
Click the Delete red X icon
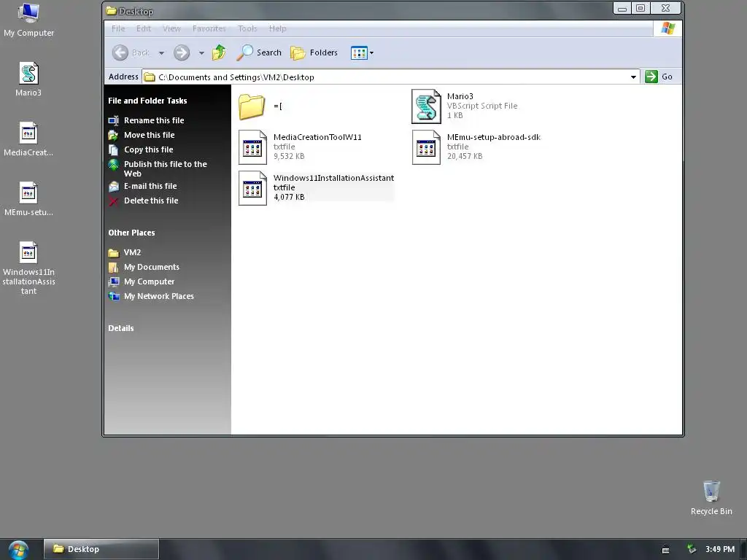pos(113,201)
